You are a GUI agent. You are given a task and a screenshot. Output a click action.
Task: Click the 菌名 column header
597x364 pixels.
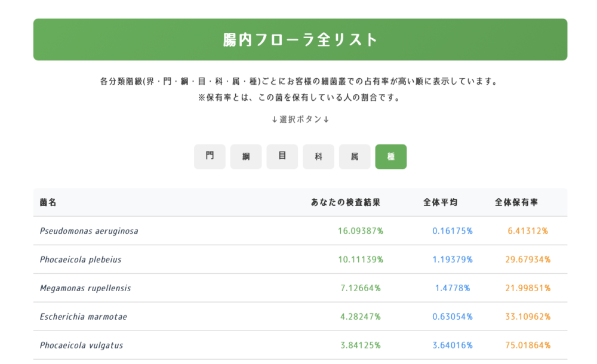(x=48, y=202)
